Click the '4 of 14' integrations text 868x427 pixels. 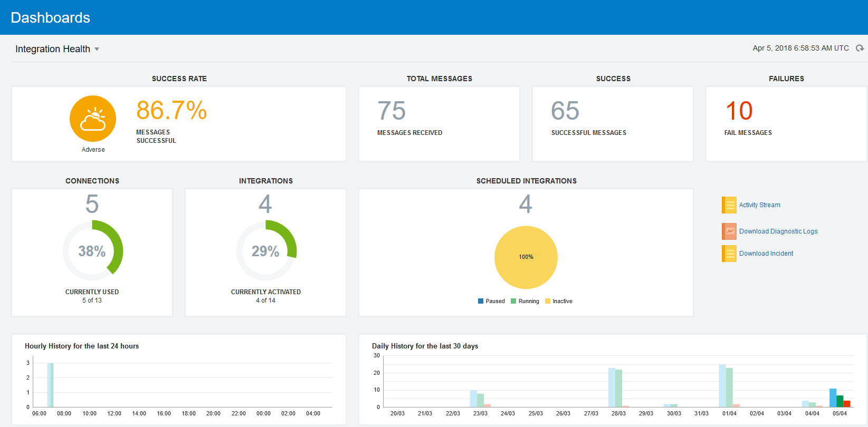265,300
